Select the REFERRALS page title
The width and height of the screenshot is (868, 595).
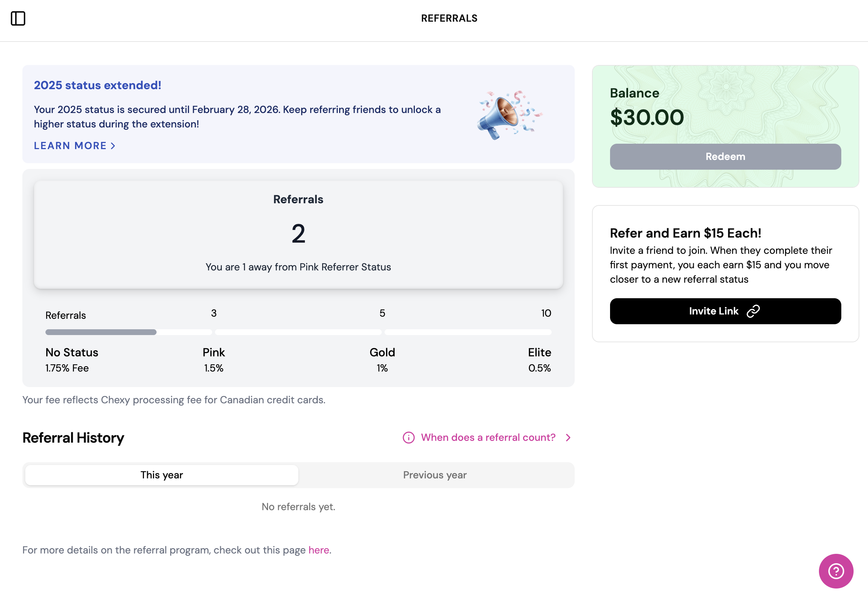(x=449, y=18)
